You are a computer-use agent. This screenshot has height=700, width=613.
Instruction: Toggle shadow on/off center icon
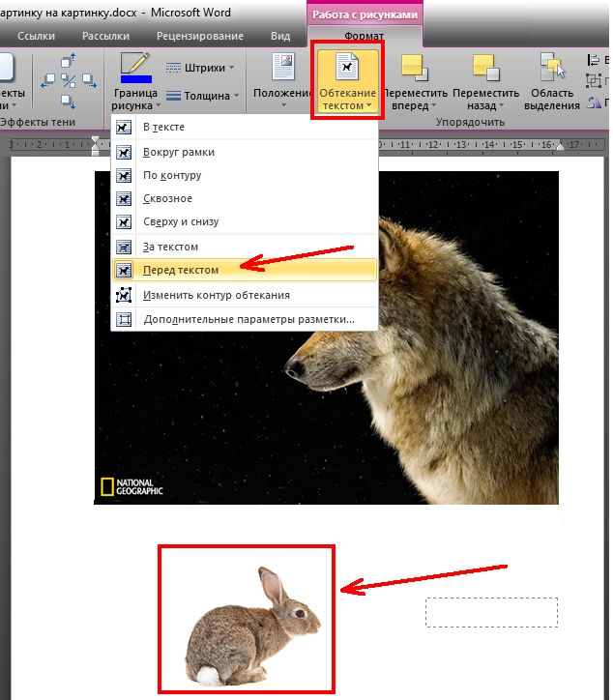point(69,81)
